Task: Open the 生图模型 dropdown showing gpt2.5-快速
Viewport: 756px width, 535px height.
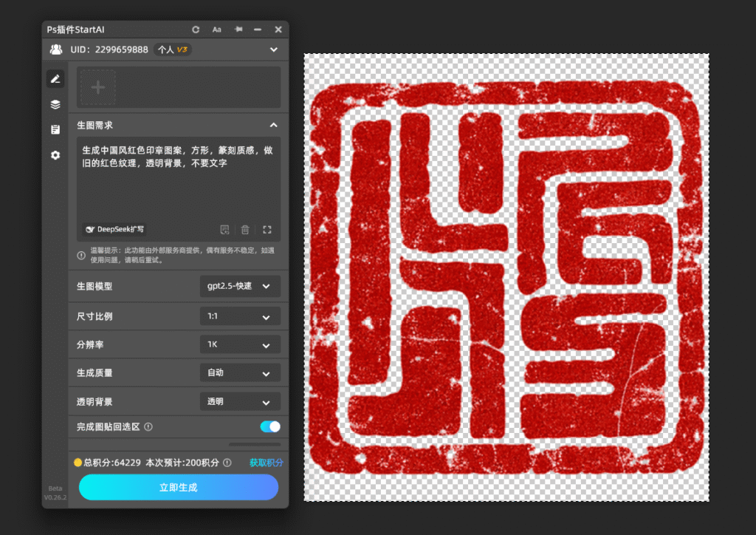Action: (240, 286)
